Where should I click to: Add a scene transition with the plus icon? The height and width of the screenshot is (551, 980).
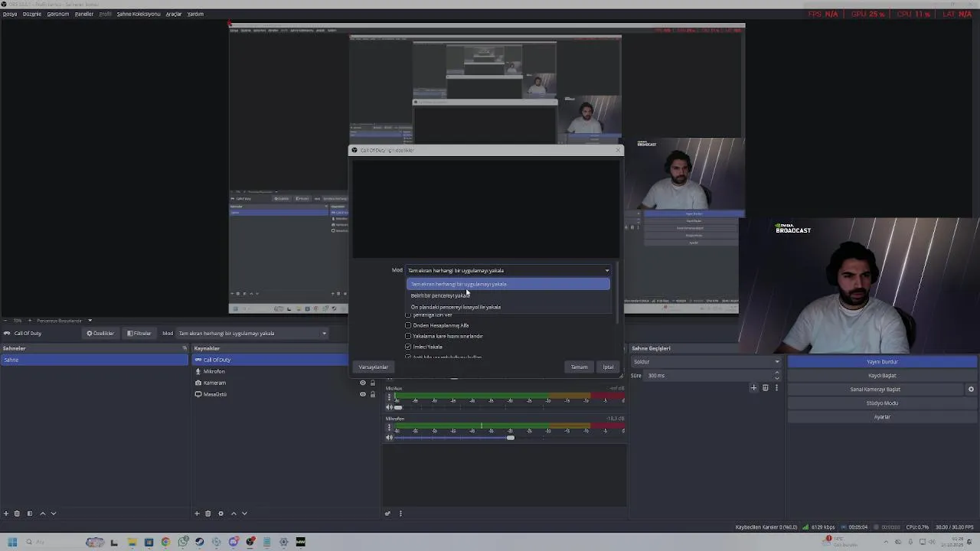(x=753, y=388)
